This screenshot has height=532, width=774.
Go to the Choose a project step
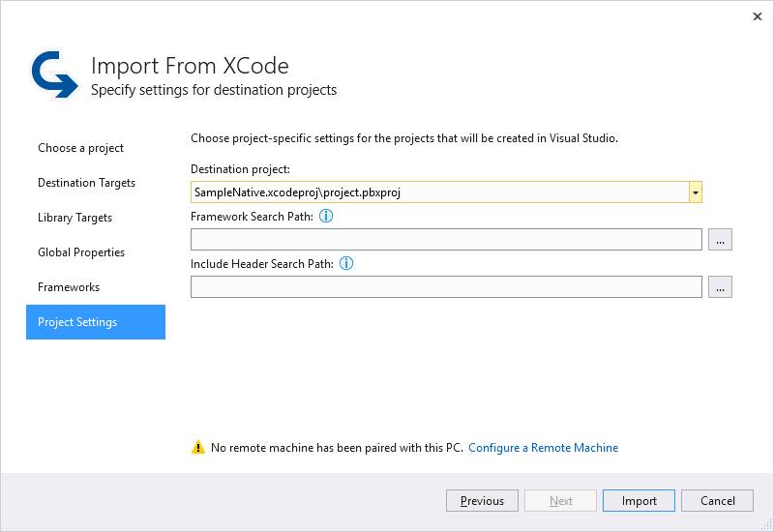(x=80, y=148)
